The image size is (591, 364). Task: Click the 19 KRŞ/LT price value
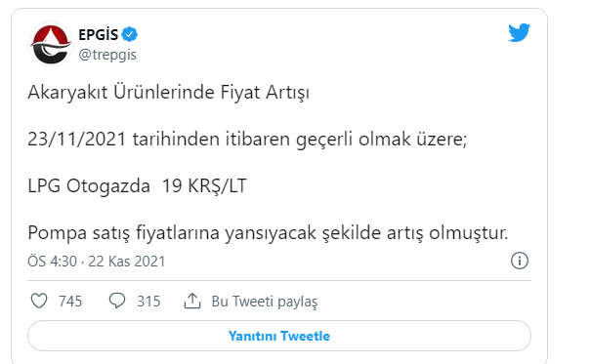coord(204,186)
